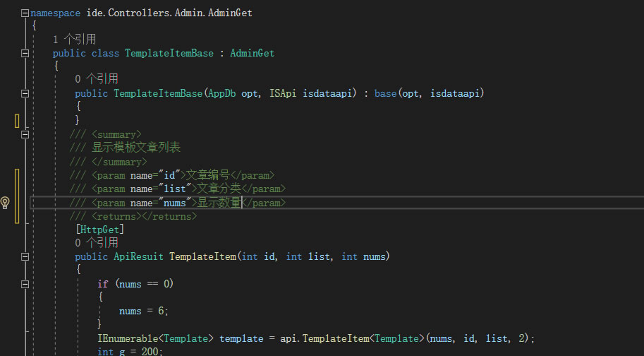
Task: Collapse the TemplateItemBase class outline
Action: click(25, 54)
